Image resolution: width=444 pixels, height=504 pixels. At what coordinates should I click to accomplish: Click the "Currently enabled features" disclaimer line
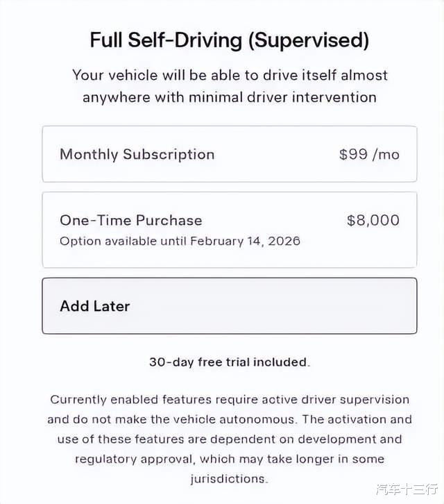pyautogui.click(x=229, y=400)
